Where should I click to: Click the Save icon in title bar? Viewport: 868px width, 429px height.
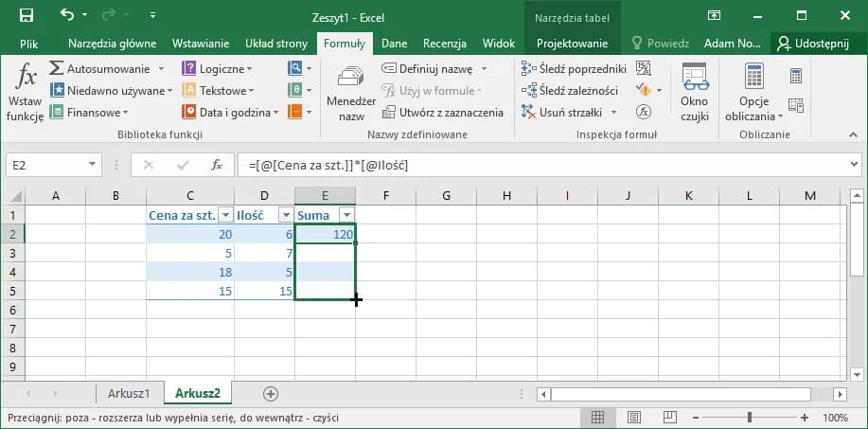(x=27, y=16)
